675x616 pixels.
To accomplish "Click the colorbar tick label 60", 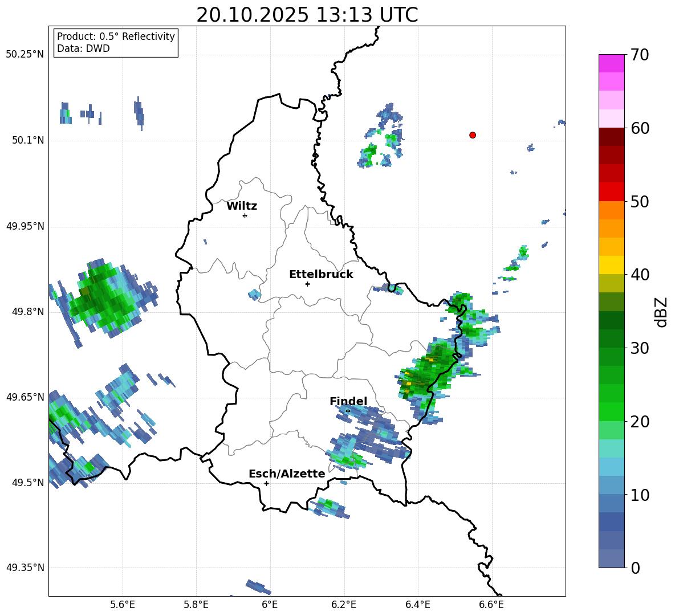I will point(640,128).
